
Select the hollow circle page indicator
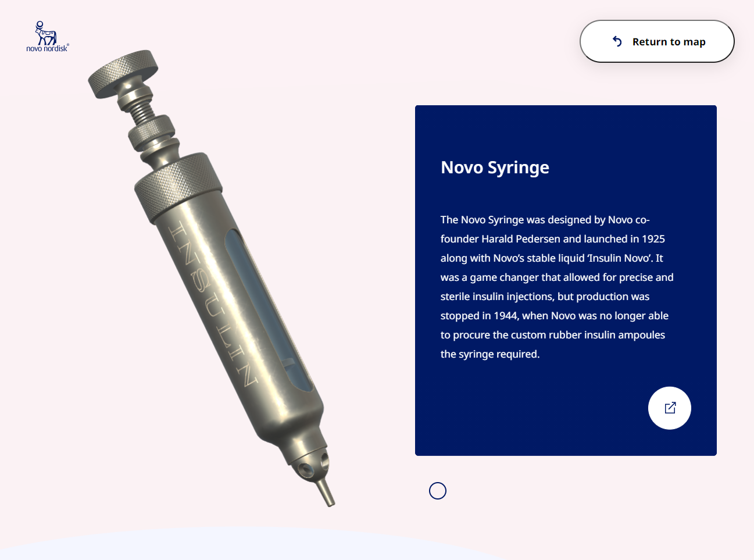coord(438,491)
